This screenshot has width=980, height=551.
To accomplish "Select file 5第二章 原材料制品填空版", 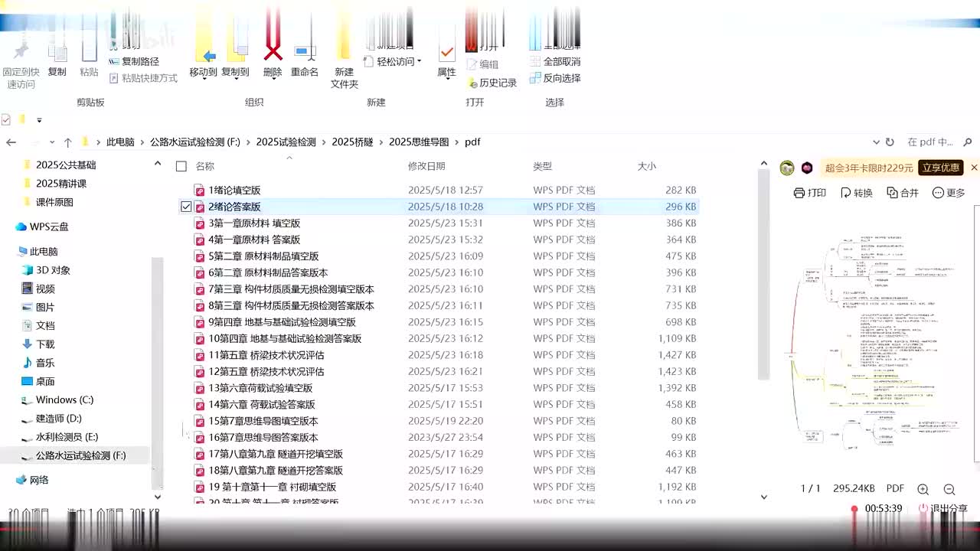I will click(x=263, y=256).
